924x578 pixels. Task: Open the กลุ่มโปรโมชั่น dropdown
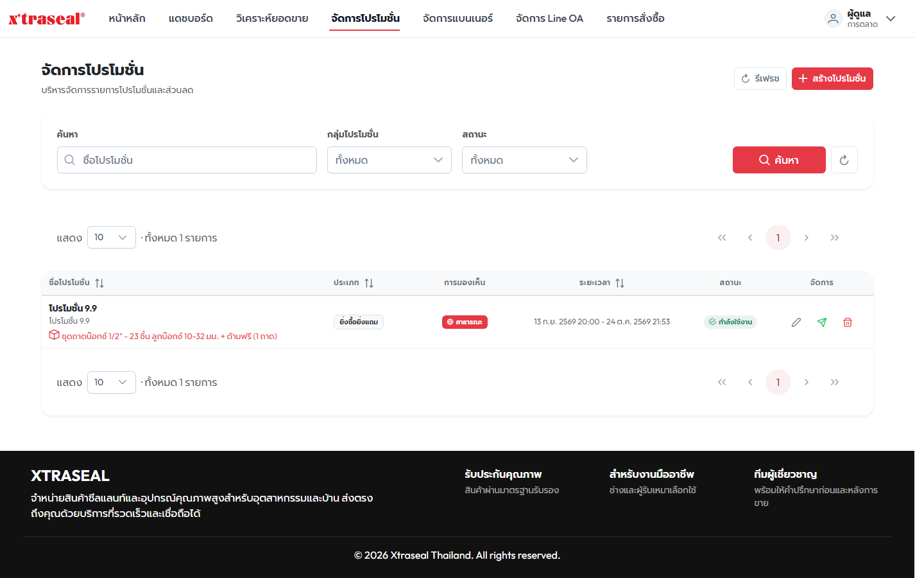tap(389, 160)
